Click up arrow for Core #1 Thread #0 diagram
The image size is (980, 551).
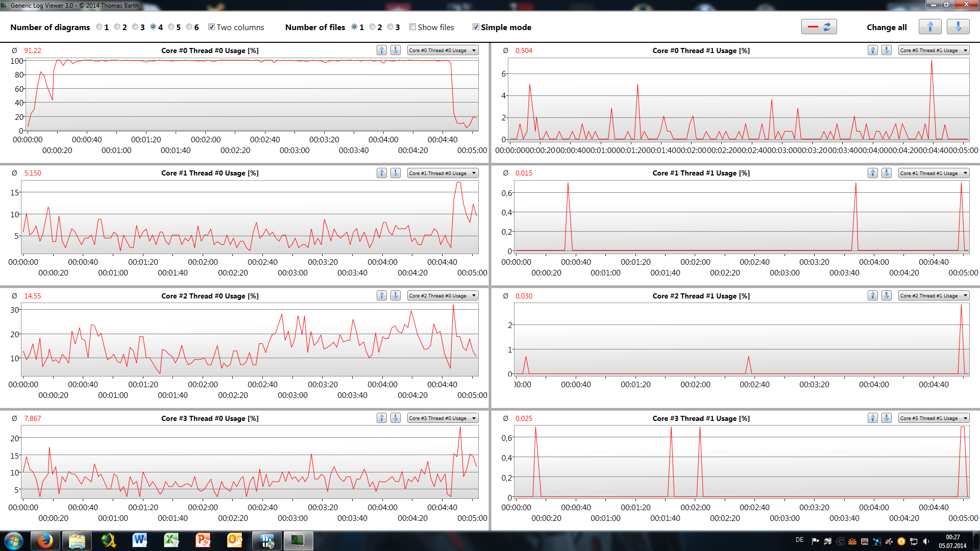tap(381, 173)
